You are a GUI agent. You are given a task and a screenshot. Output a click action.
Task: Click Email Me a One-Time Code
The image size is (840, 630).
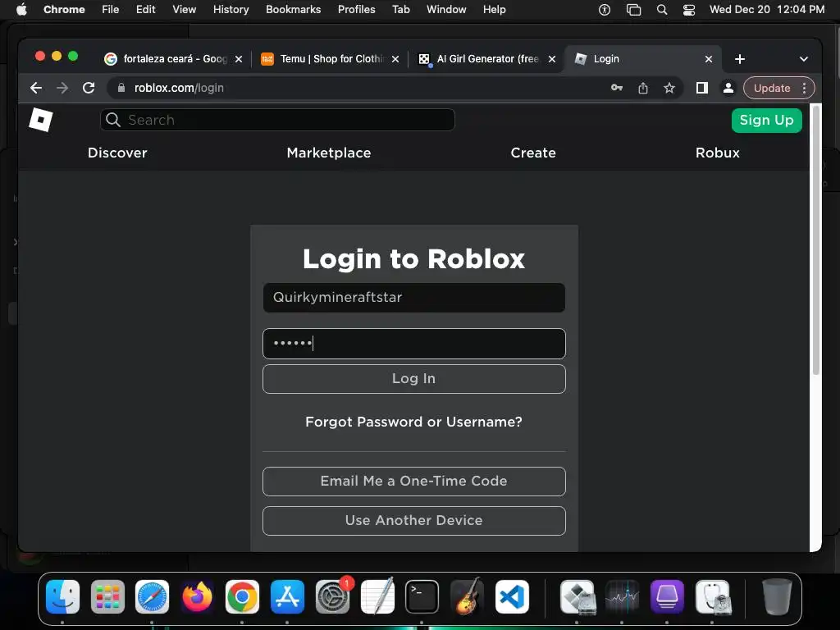point(414,481)
